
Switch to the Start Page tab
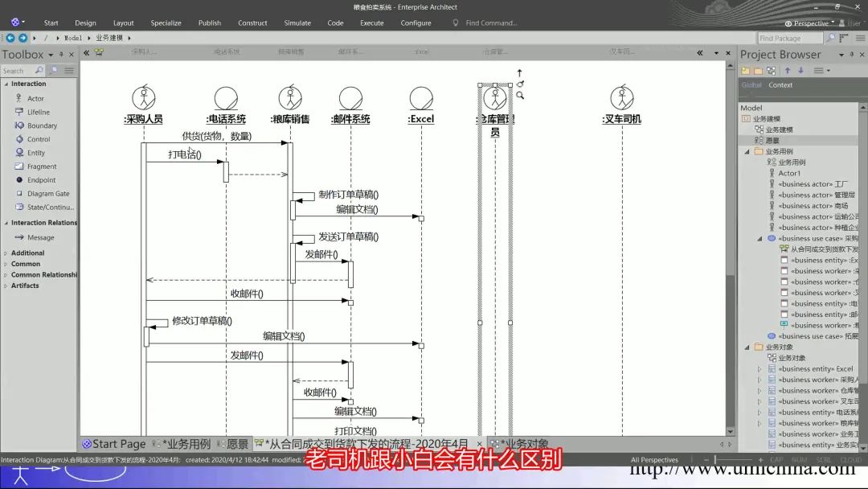[114, 444]
